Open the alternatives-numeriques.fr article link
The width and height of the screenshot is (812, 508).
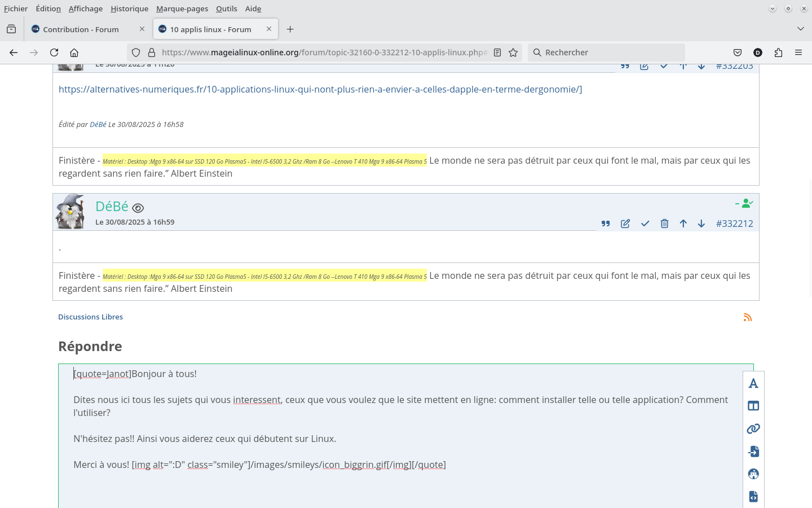click(x=320, y=89)
